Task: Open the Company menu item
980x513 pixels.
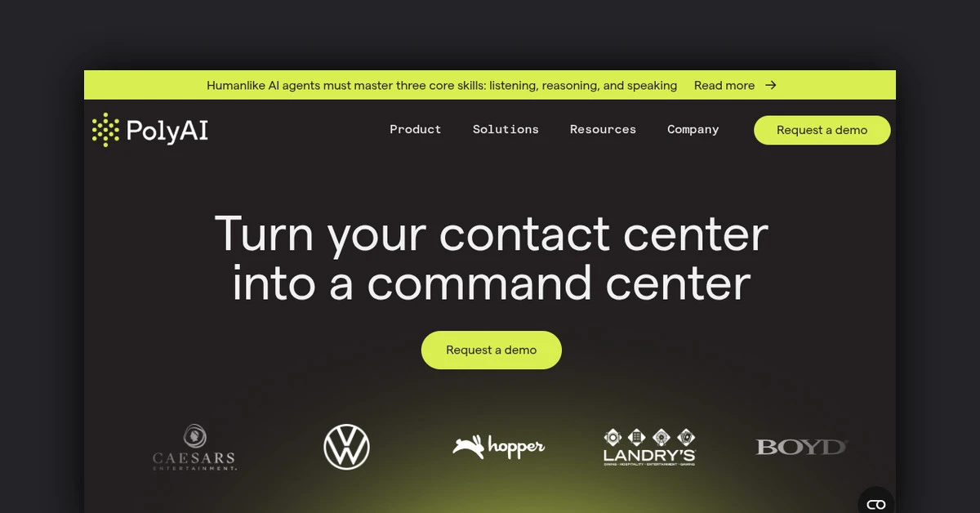Action: click(693, 129)
